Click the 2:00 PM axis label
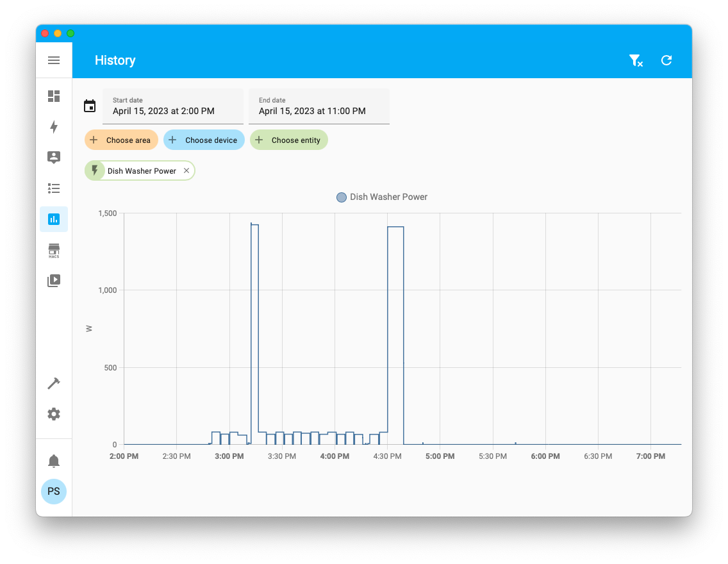 (x=124, y=456)
